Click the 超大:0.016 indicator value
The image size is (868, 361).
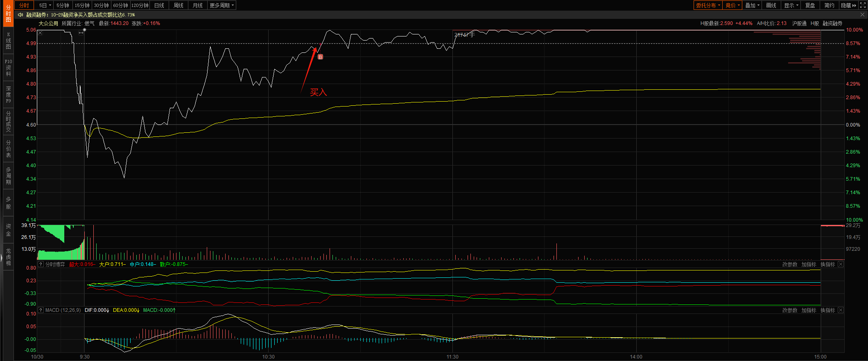pos(82,264)
